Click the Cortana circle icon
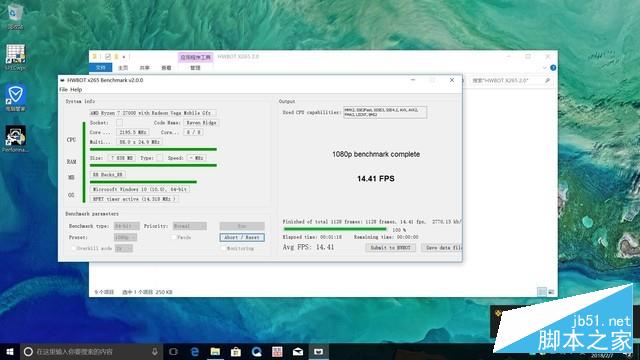This screenshot has height=360, width=640. point(28,351)
